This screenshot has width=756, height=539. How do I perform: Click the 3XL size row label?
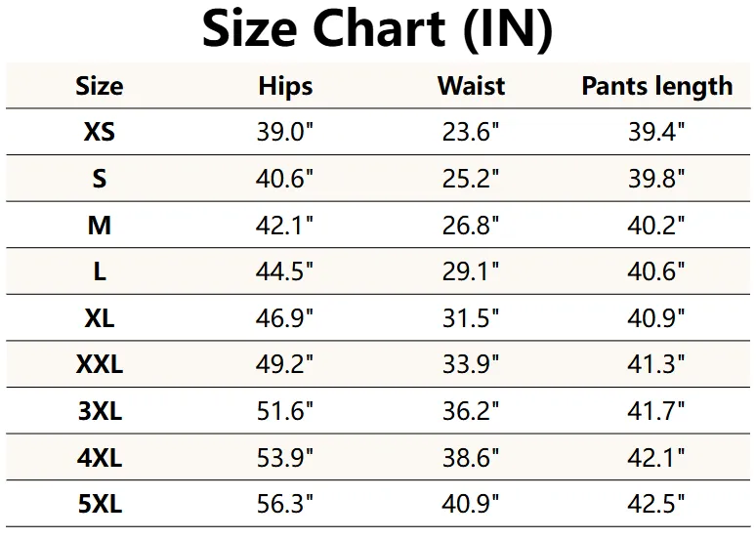point(100,411)
